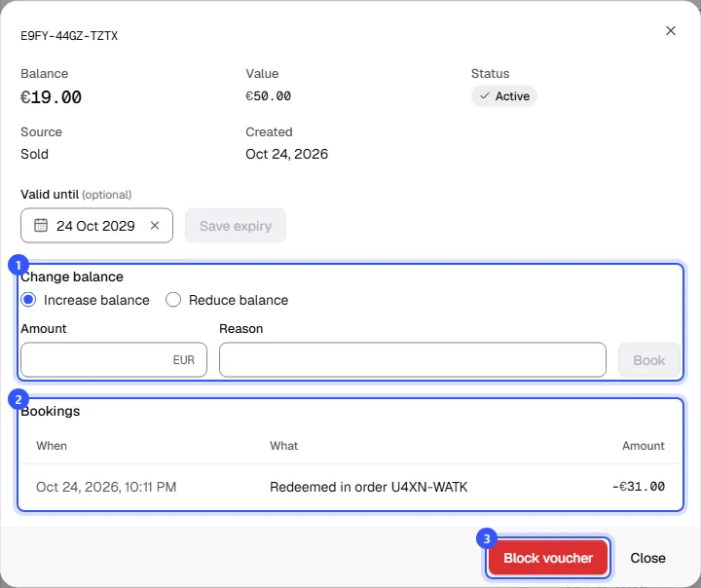701x588 pixels.
Task: Focus the Amount EUR input field
Action: [114, 360]
